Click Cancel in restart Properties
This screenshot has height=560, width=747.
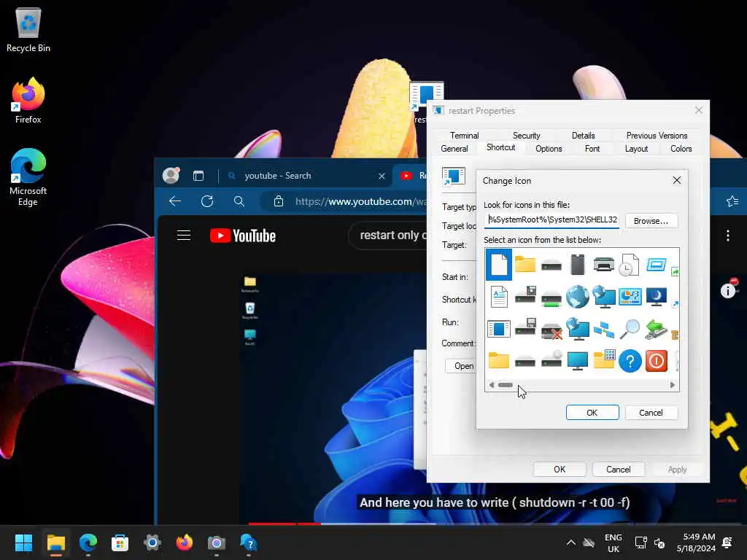pyautogui.click(x=619, y=470)
